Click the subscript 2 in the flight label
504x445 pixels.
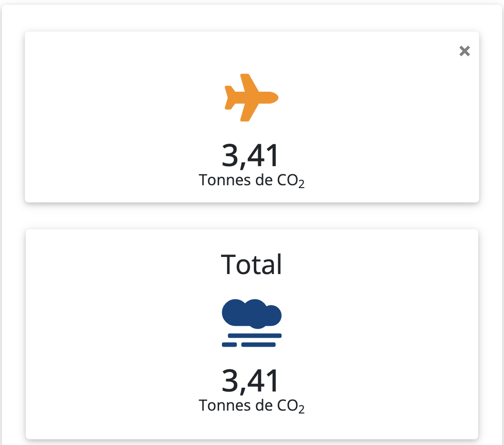(301, 184)
